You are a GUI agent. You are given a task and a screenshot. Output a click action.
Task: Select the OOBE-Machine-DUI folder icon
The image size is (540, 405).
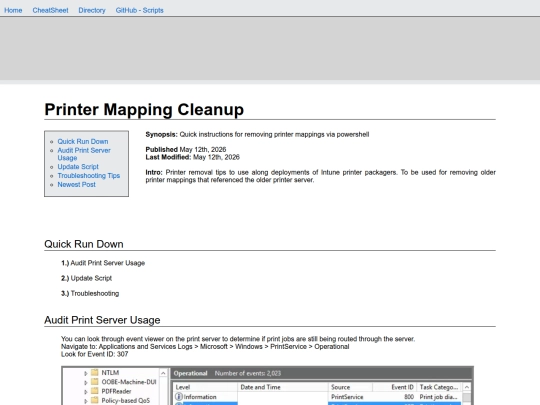click(95, 382)
